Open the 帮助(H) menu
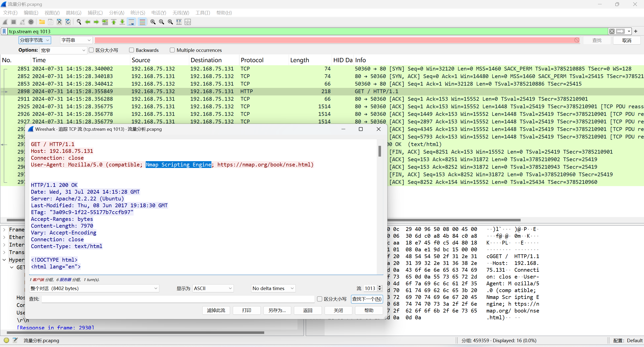 tap(224, 13)
